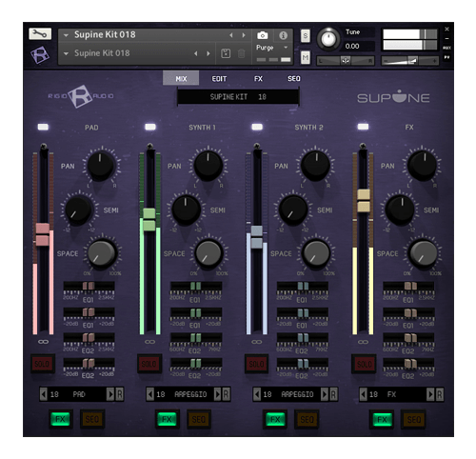Click the randomize R button for SYNTH 2
The image size is (476, 459).
(x=333, y=394)
